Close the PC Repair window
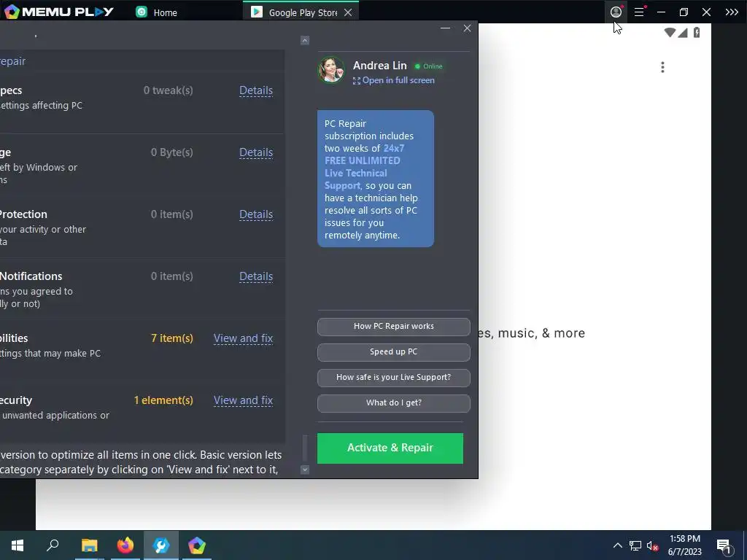The image size is (747, 560). point(467,28)
